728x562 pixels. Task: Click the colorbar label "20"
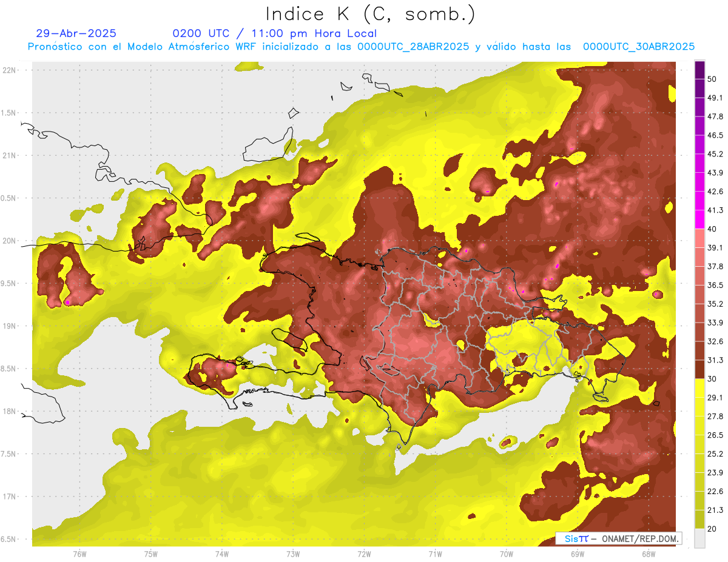pos(713,529)
